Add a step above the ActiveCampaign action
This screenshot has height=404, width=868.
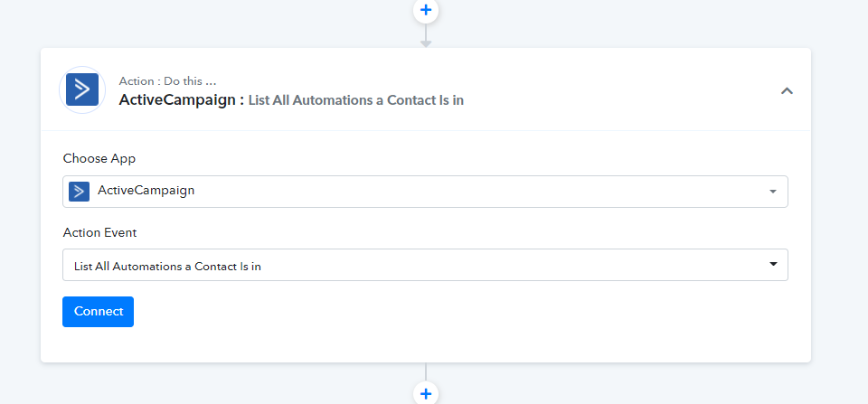click(425, 11)
